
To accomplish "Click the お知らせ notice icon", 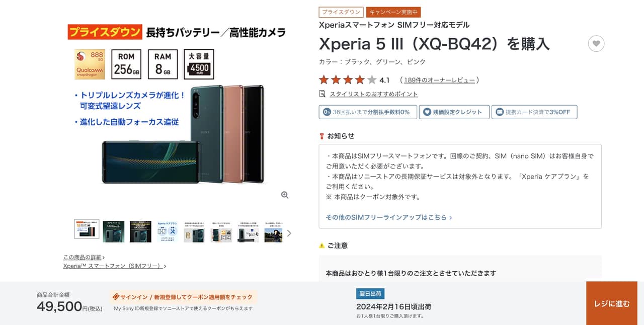I will [322, 136].
